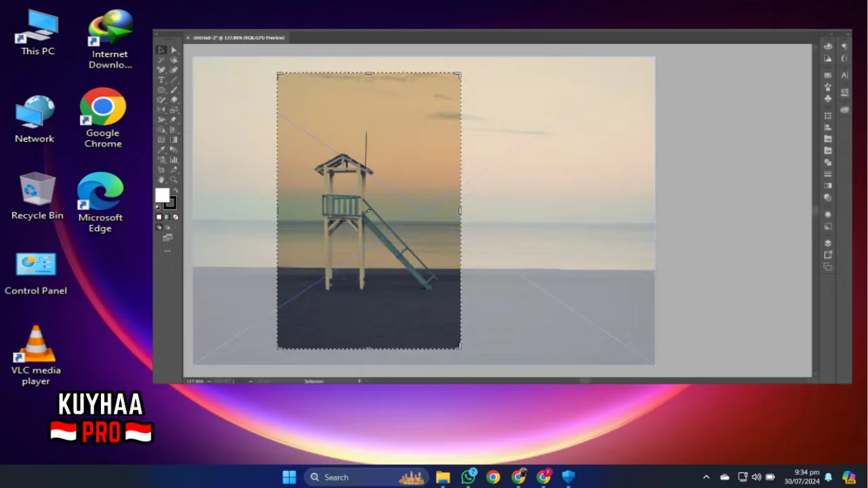The width and height of the screenshot is (868, 488).
Task: Select the Paintbrush tool
Action: coord(174,89)
